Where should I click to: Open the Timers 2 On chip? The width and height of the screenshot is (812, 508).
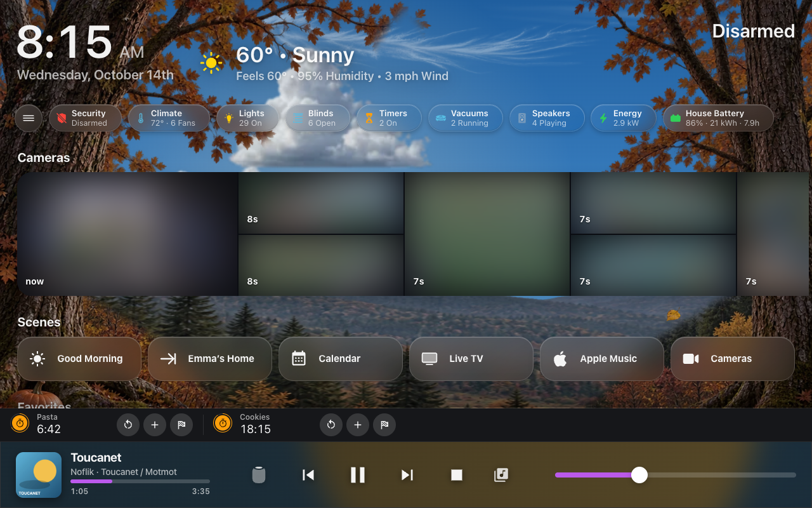(389, 118)
